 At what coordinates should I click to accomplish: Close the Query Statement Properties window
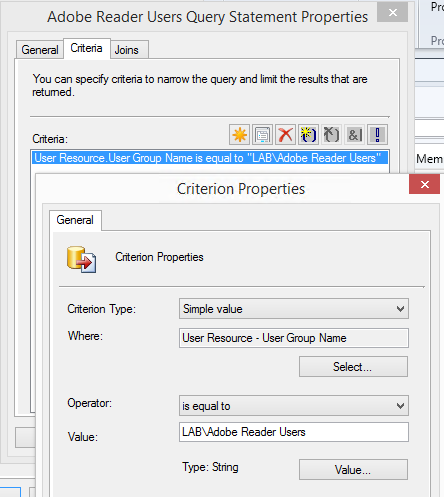(393, 13)
